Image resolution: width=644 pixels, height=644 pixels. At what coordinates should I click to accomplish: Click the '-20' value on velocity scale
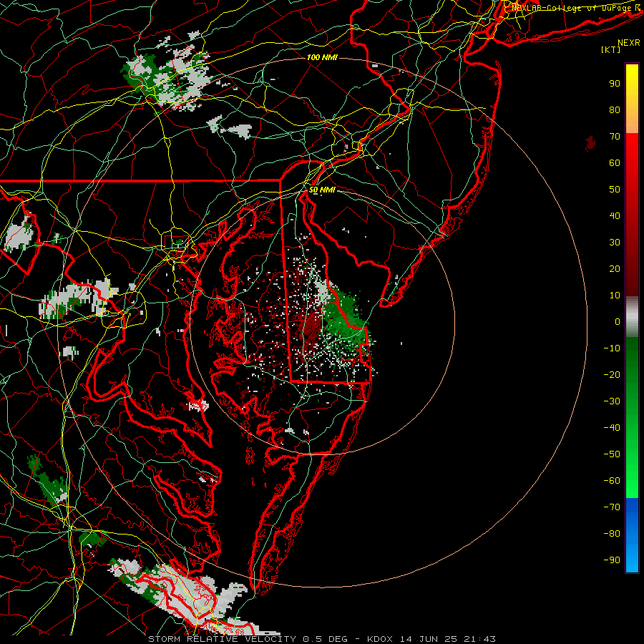[612, 375]
